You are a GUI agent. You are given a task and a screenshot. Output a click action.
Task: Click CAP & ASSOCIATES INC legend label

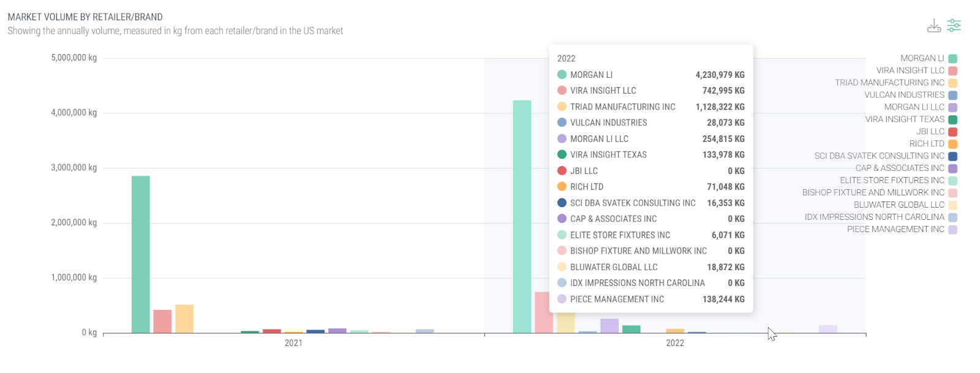coord(900,168)
